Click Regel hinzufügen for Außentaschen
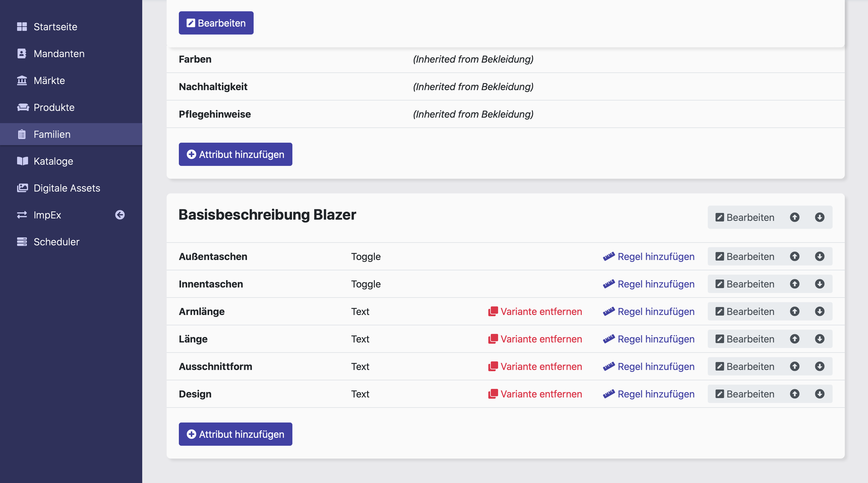 (x=649, y=256)
